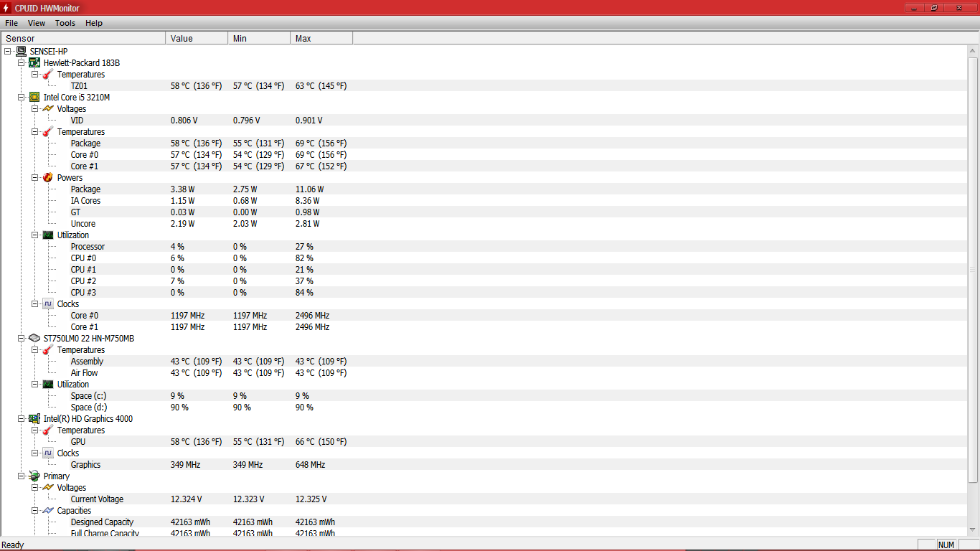Viewport: 980px width, 551px height.
Task: Click the GPU Temperatures thermometer icon
Action: [x=48, y=430]
